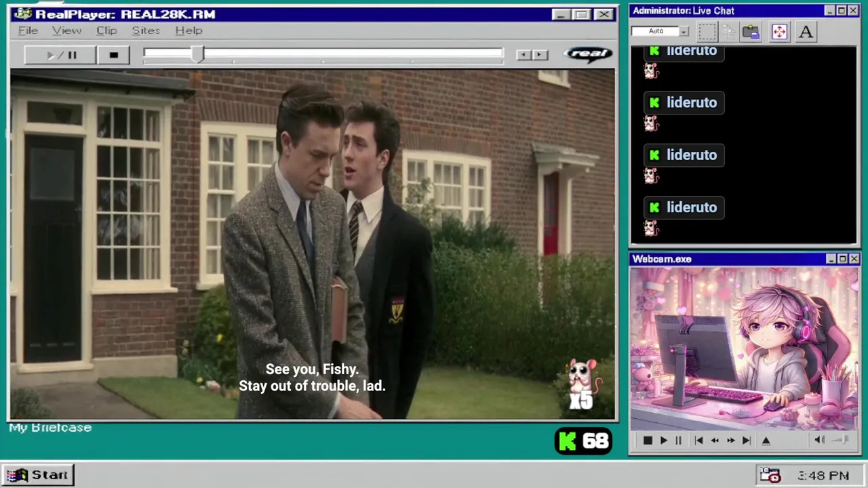This screenshot has width=868, height=488.
Task: Rewind in the Webcam.exe controls
Action: coord(715,441)
